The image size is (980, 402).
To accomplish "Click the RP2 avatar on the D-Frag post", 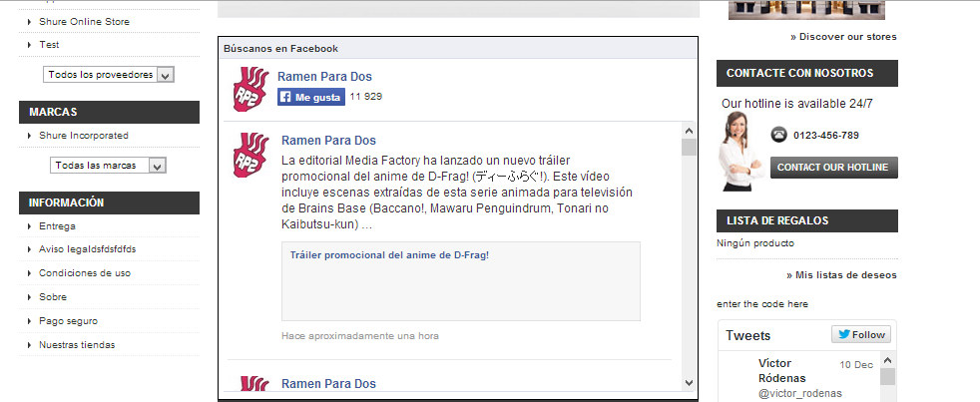I will point(250,155).
